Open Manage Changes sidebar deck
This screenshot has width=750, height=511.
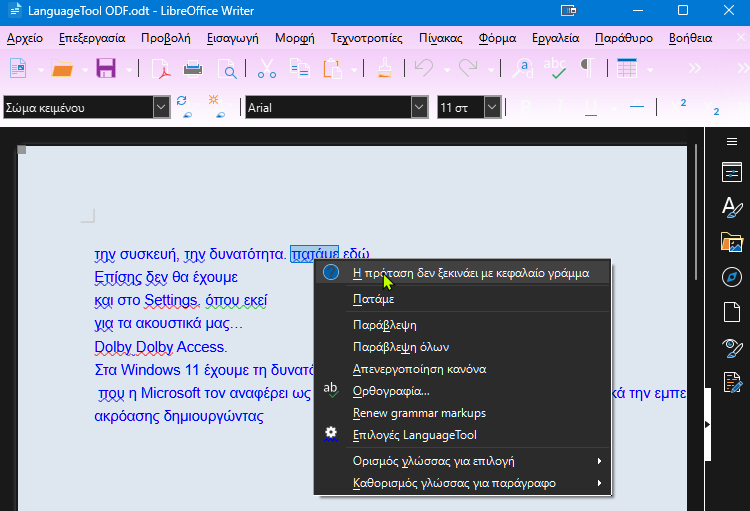pos(731,382)
